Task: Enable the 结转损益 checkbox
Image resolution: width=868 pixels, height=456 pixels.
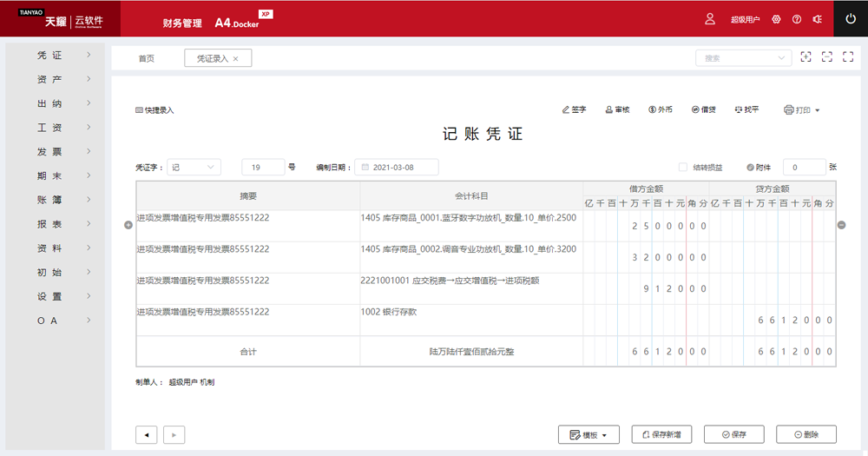Action: point(683,168)
